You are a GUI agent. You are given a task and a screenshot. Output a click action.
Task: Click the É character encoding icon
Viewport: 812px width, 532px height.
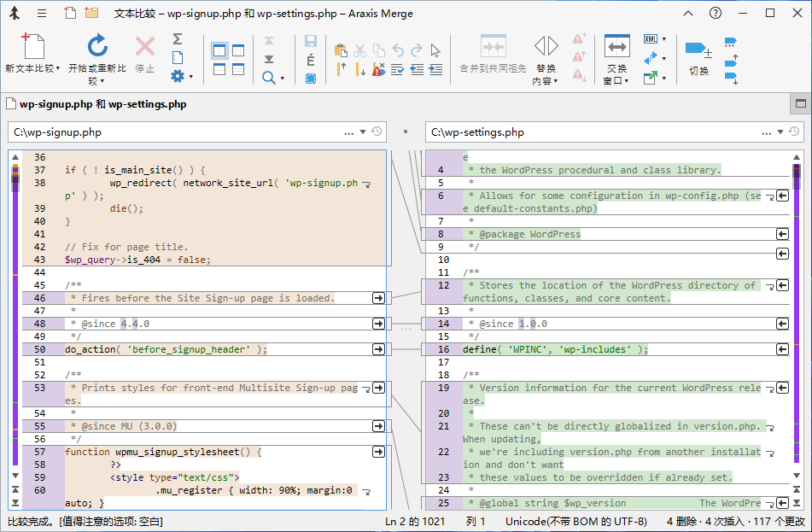pos(310,60)
